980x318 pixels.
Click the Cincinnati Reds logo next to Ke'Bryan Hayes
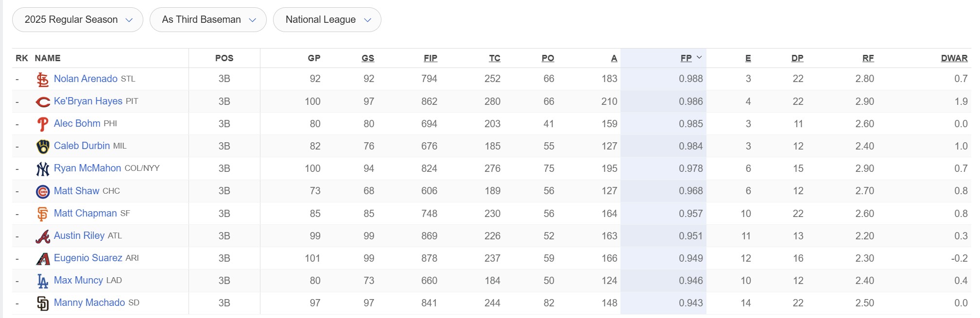tap(43, 101)
